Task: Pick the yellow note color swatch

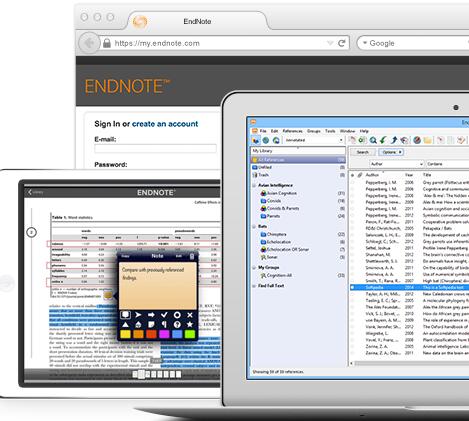Action: (125, 334)
